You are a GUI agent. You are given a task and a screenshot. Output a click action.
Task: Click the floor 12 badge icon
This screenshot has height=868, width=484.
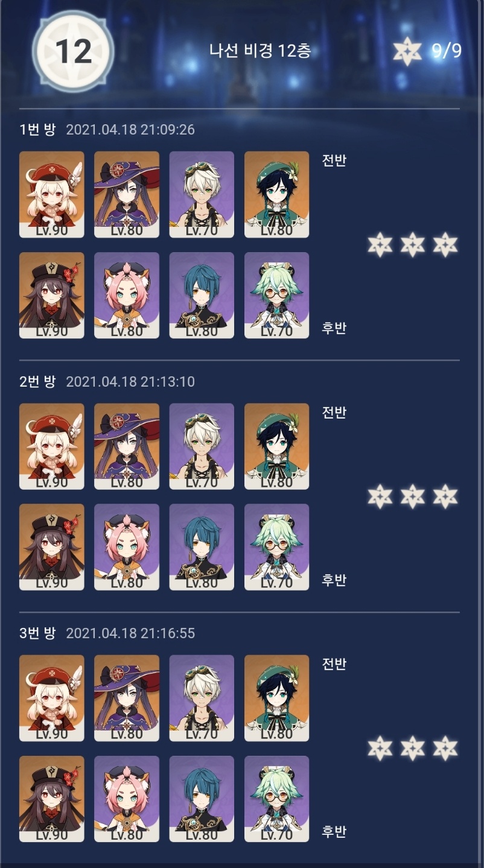pos(73,51)
